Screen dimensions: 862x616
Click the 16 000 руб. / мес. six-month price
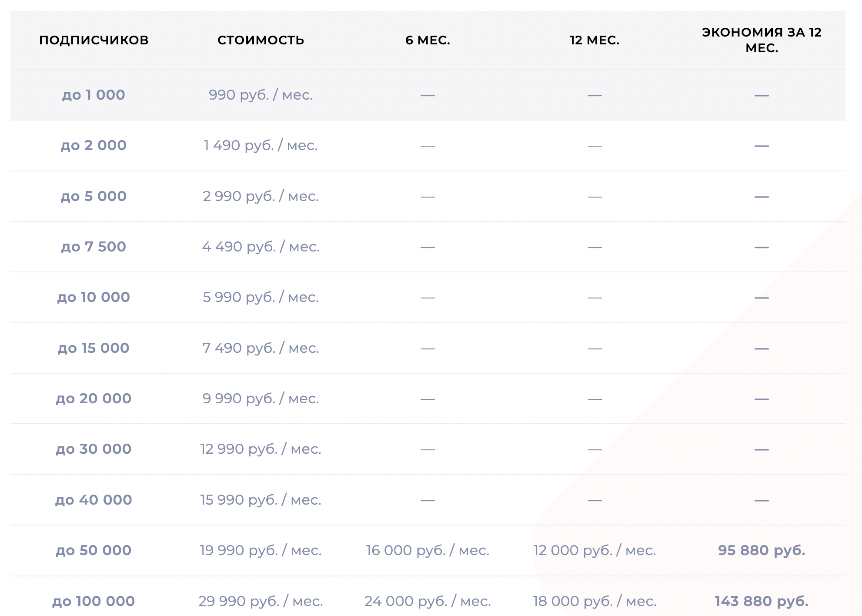[x=428, y=550]
